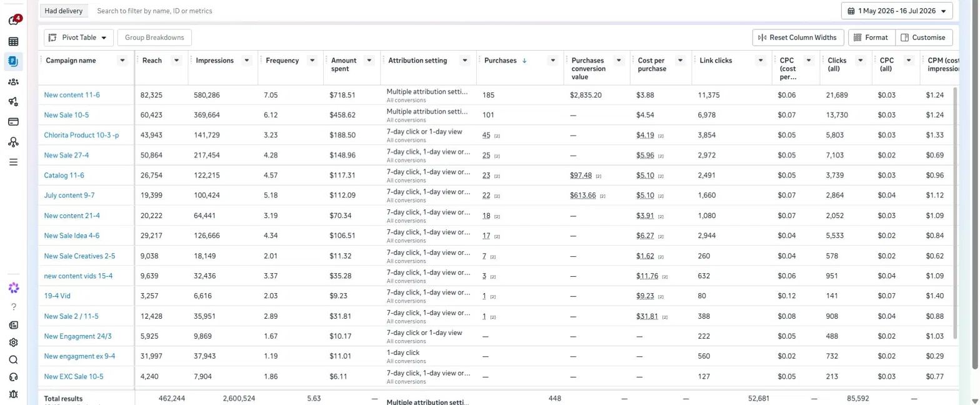This screenshot has height=405, width=980.
Task: Open the New EXC Sale 10-5 campaign link
Action: click(74, 376)
